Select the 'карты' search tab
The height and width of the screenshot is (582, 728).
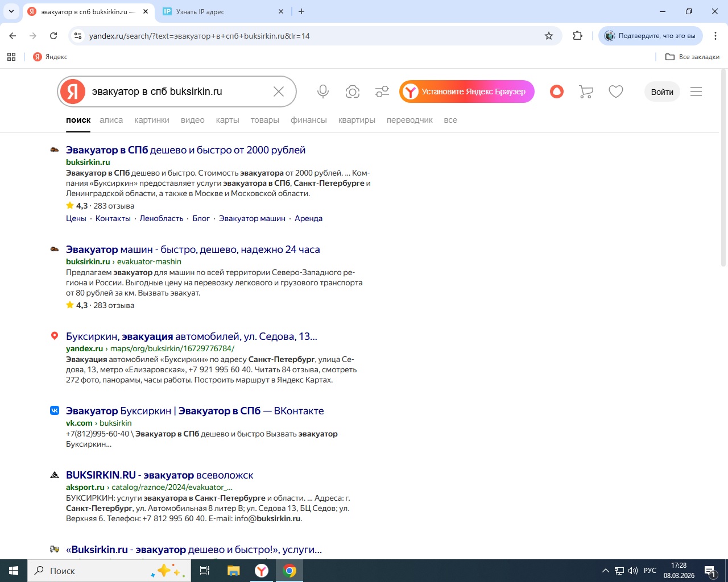point(227,120)
